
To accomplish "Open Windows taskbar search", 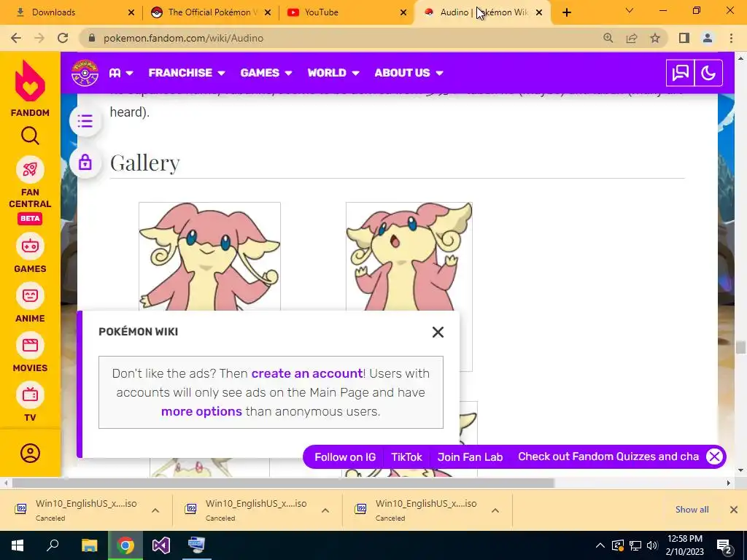I will (53, 545).
